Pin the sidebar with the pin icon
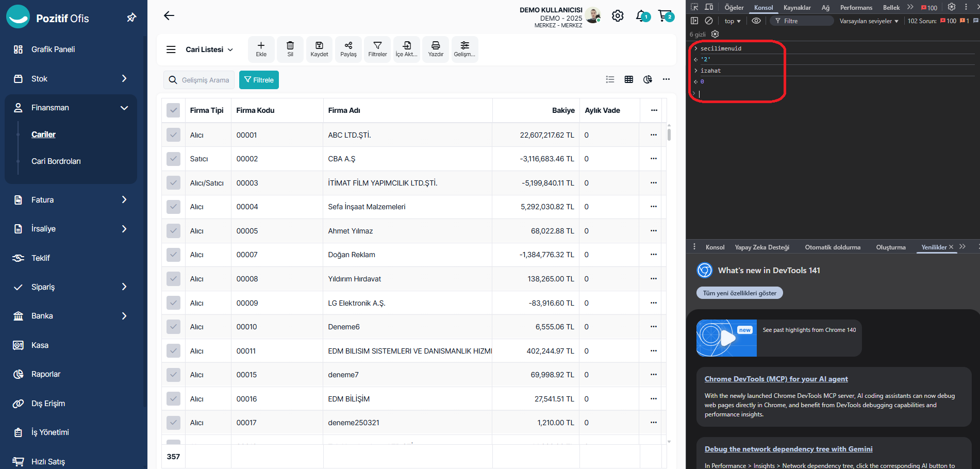 (x=131, y=18)
